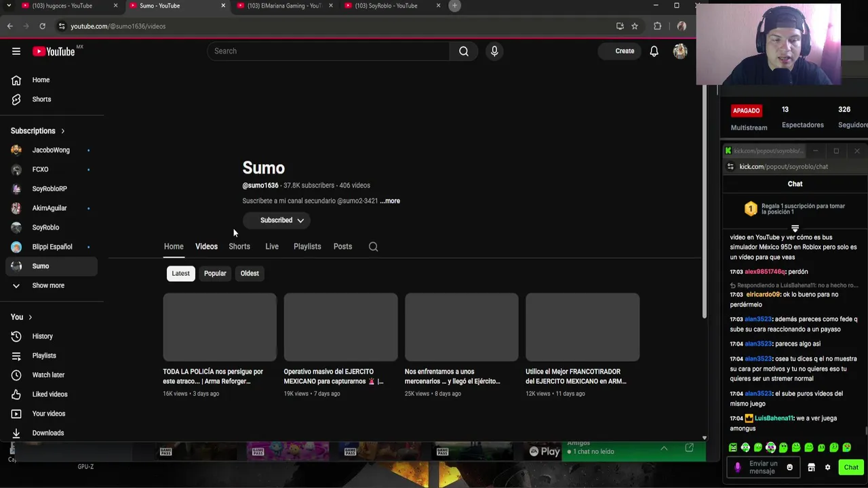The width and height of the screenshot is (868, 488).
Task: Open Blippi Español subscription channel
Action: tap(52, 247)
